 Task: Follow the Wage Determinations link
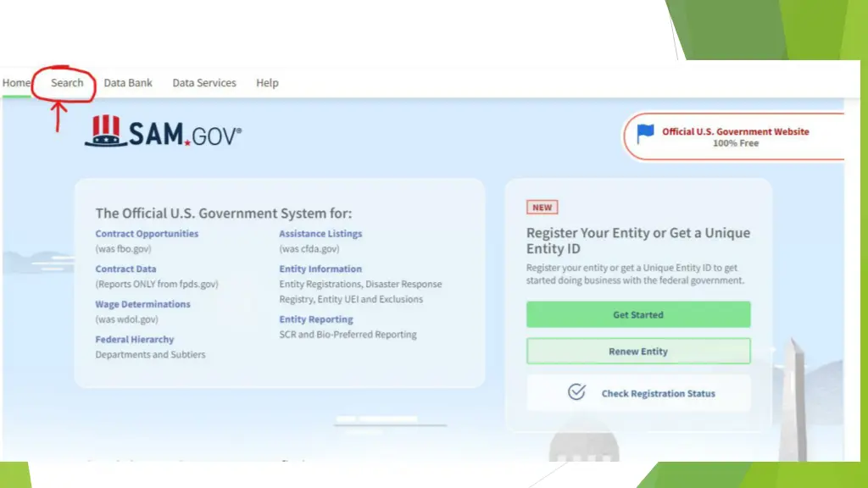(142, 304)
